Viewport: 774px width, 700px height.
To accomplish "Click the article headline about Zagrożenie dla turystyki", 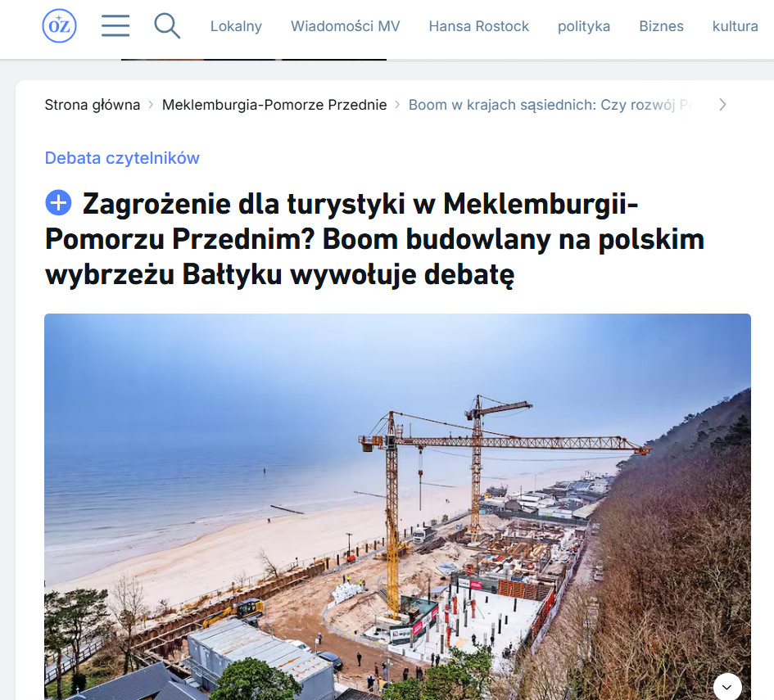I will (x=374, y=239).
